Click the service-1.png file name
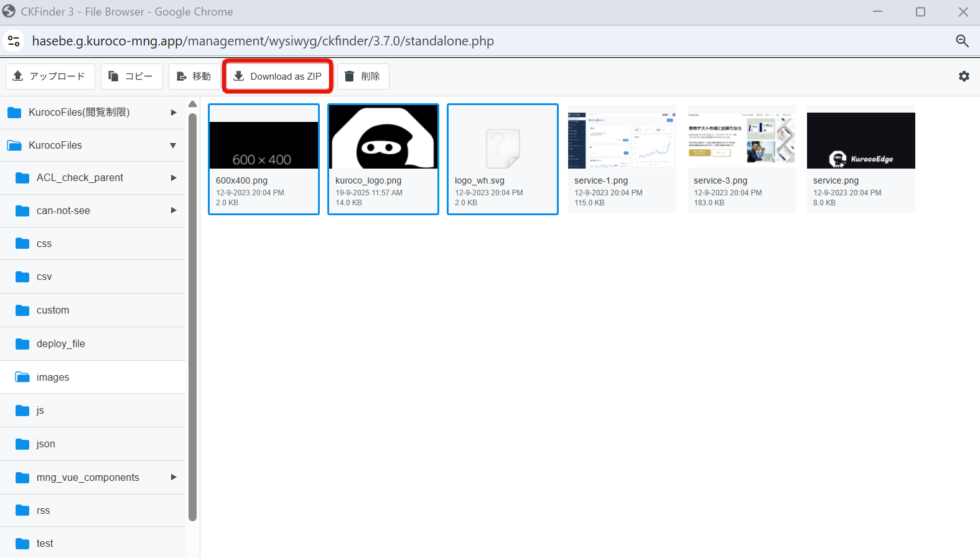The image size is (980, 558). point(601,180)
